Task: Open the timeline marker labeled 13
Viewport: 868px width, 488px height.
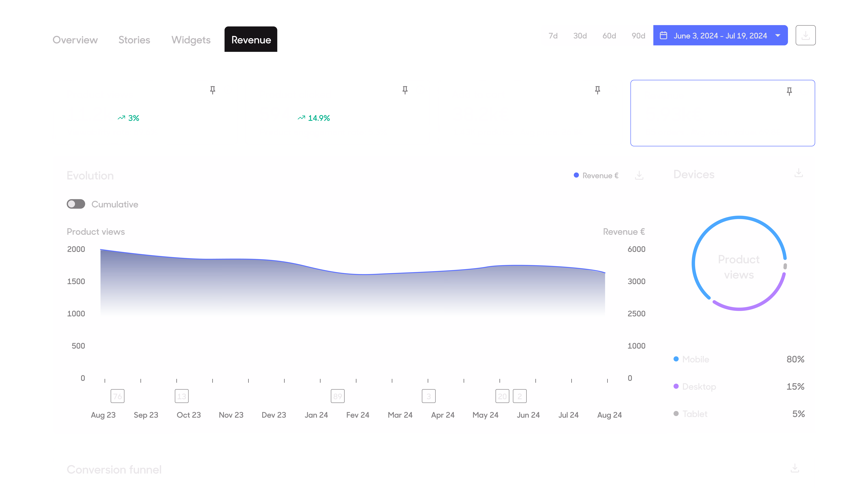Action: tap(182, 396)
